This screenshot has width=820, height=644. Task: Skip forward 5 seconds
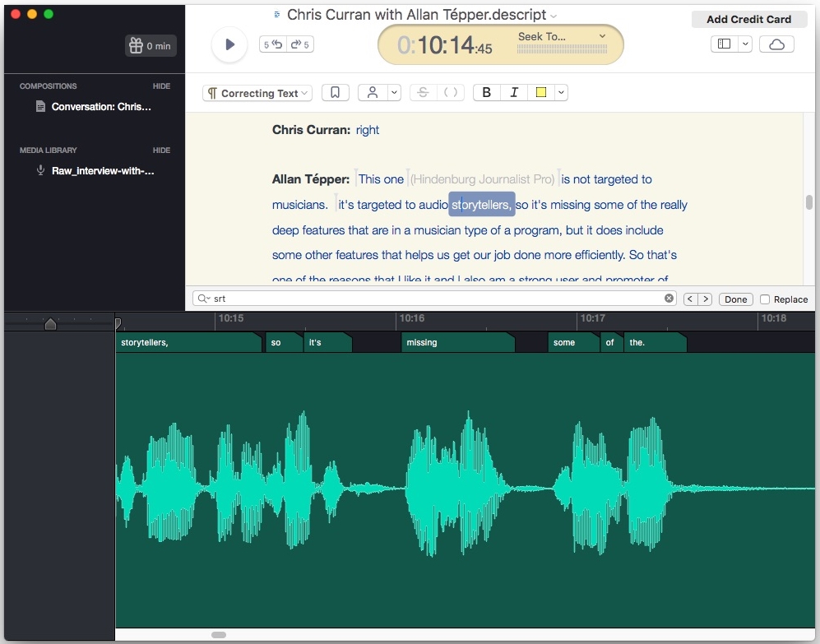(300, 44)
